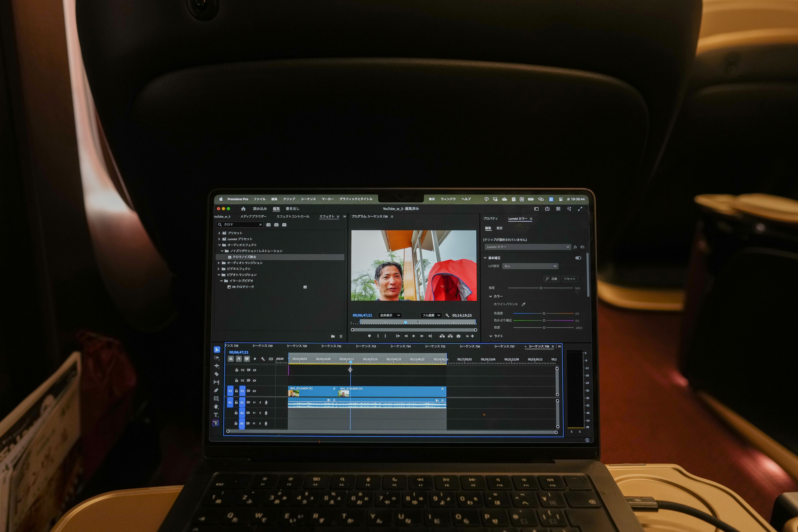Hide track V3 with eye icon
798x532 pixels.
click(254, 370)
